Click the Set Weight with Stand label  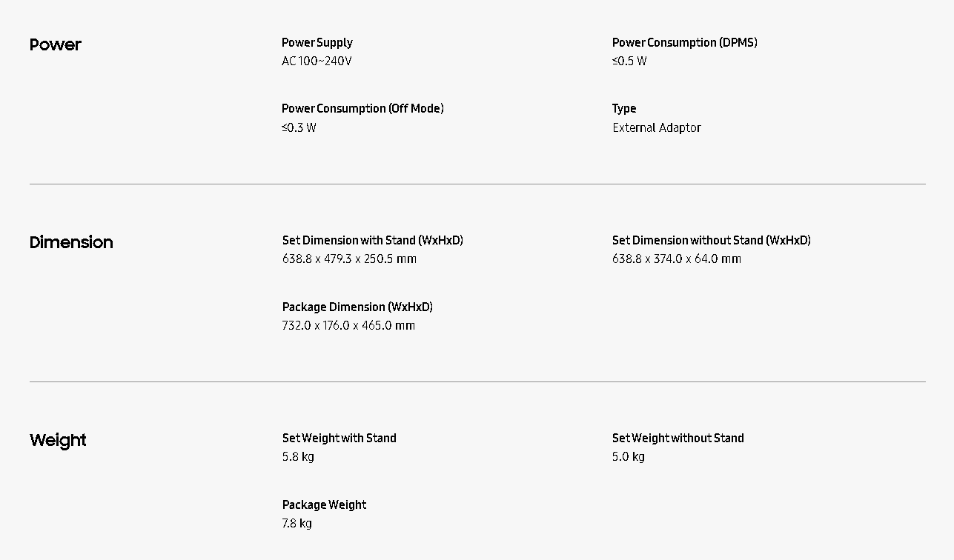pos(339,438)
